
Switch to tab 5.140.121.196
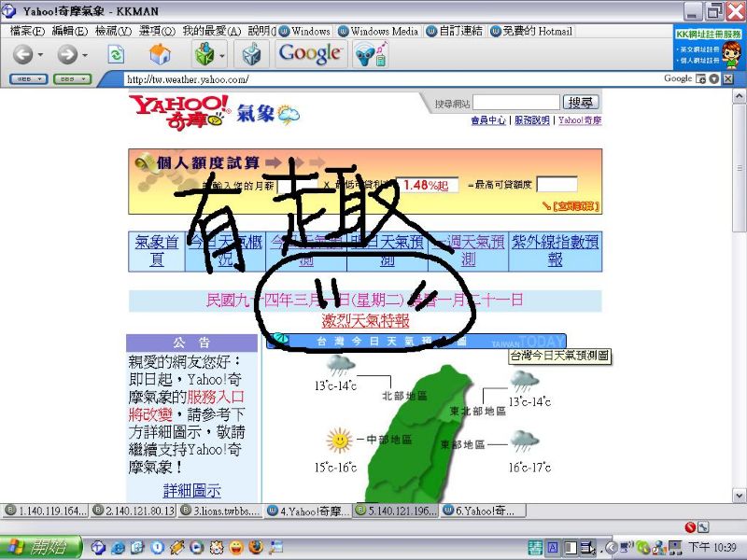pos(395,511)
